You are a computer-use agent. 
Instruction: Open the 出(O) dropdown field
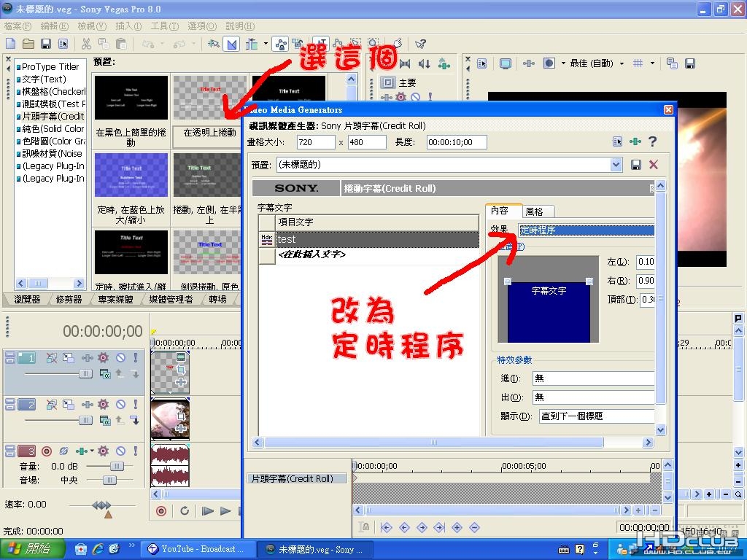pos(594,397)
